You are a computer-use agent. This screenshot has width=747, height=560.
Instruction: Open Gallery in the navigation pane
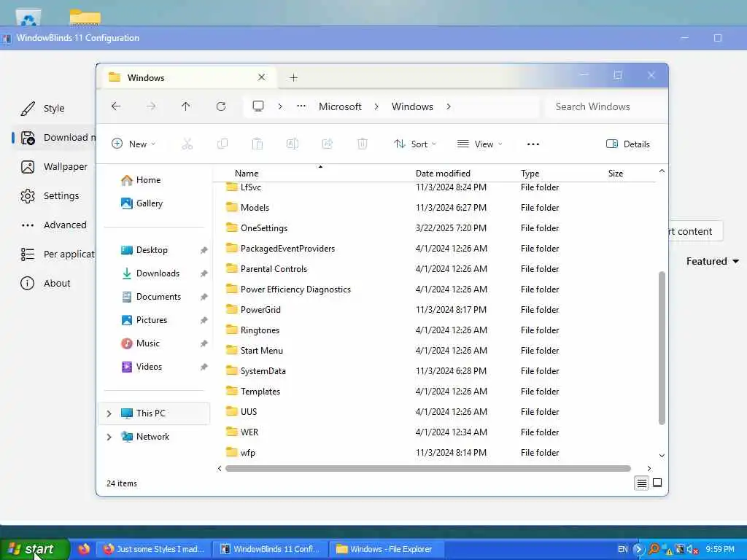point(142,203)
